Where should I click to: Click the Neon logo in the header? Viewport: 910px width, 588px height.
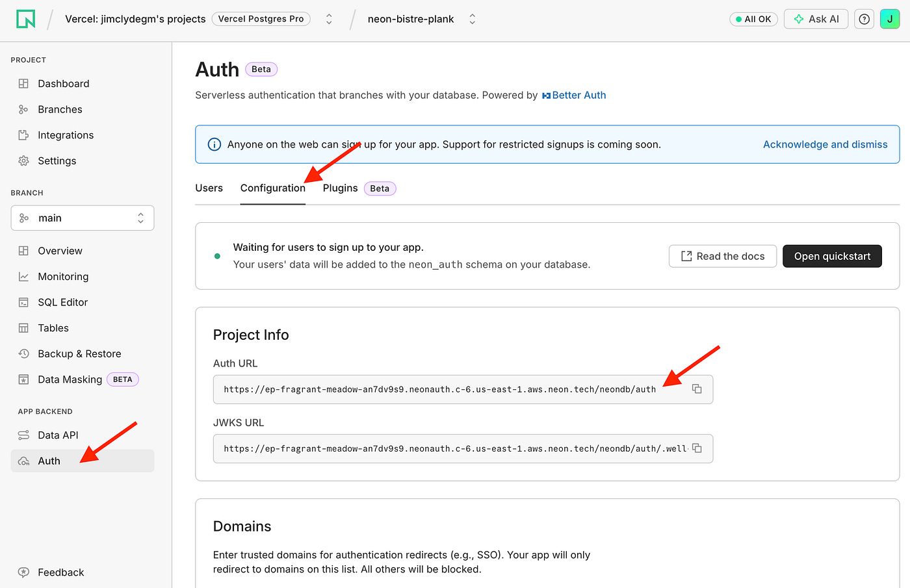pos(25,19)
